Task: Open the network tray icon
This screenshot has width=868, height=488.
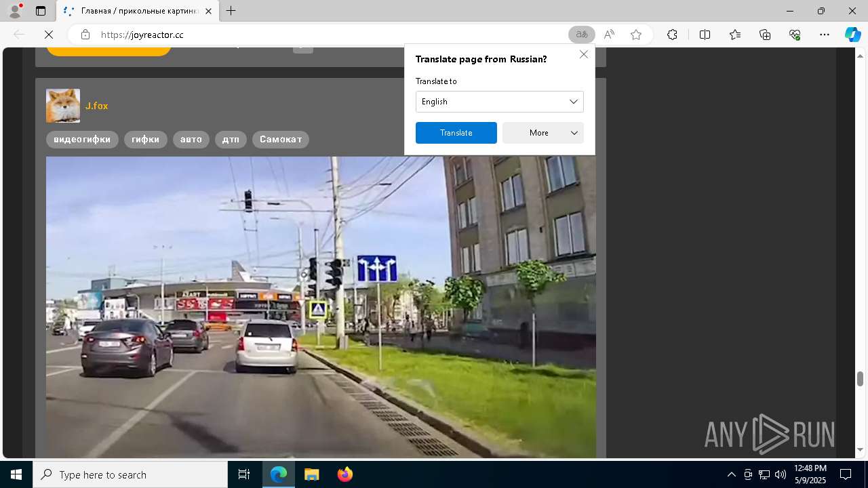Action: (764, 474)
